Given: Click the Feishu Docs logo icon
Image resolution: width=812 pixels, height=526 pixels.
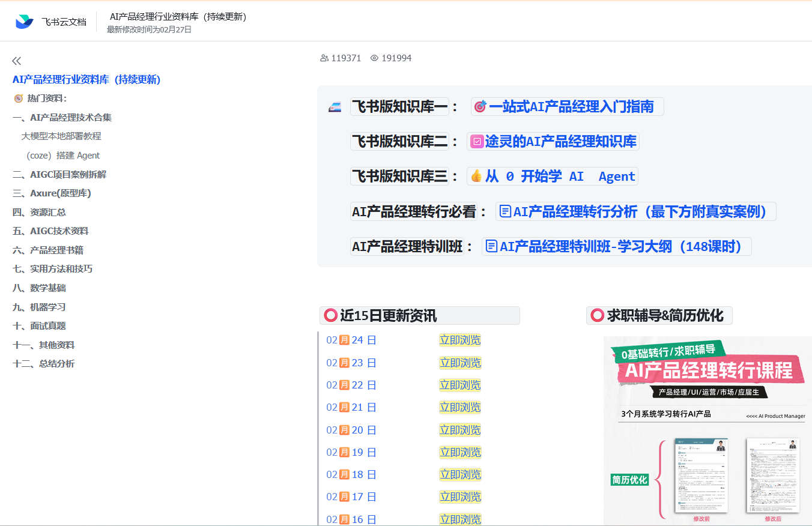Looking at the screenshot, I should click(x=25, y=22).
